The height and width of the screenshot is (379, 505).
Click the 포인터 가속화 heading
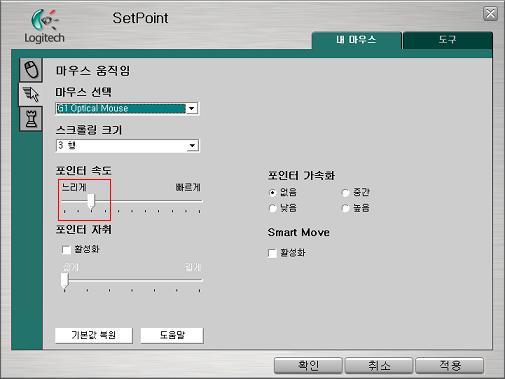pos(301,176)
